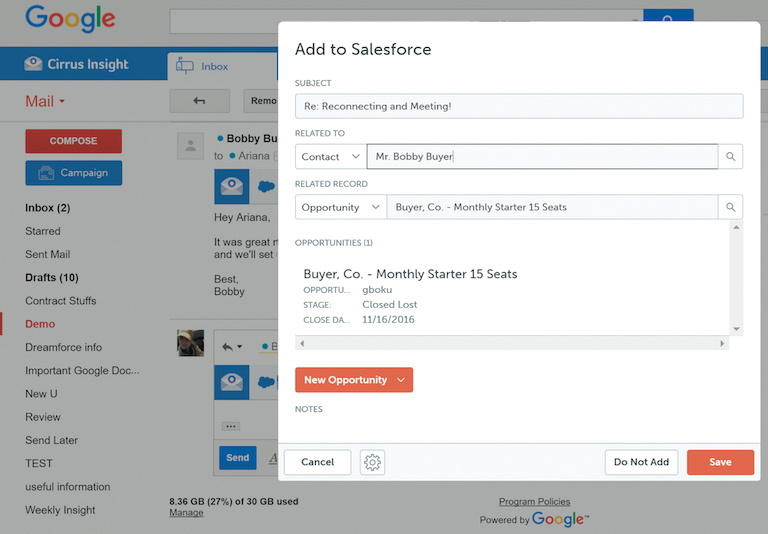The width and height of the screenshot is (768, 534).
Task: Cancel the Add to Salesforce dialog
Action: tap(317, 462)
